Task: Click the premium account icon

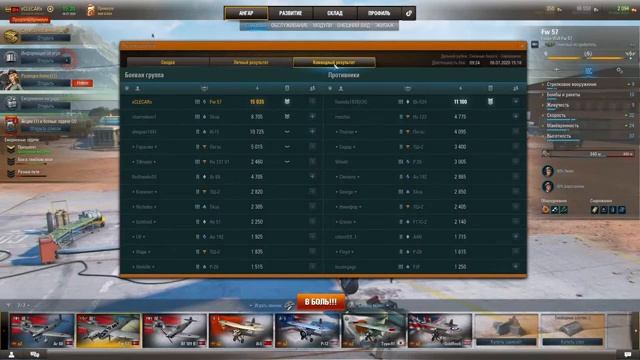Action: [x=91, y=10]
